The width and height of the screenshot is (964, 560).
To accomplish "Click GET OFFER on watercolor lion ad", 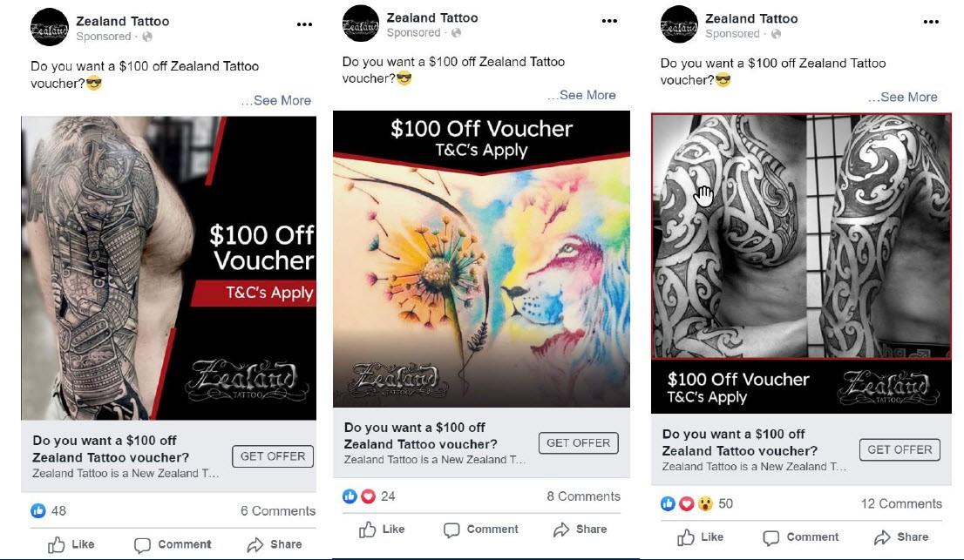I will 579,442.
